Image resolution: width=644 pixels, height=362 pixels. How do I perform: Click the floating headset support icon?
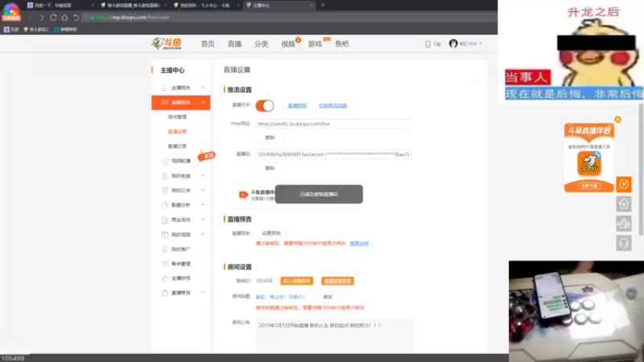[623, 243]
